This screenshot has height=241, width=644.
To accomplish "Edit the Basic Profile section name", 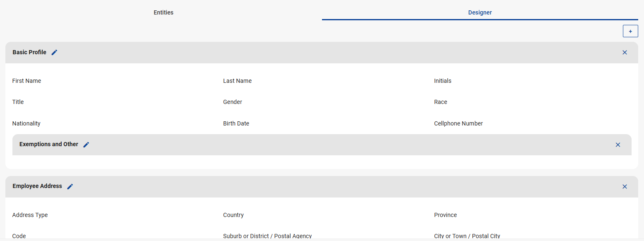I will (55, 53).
